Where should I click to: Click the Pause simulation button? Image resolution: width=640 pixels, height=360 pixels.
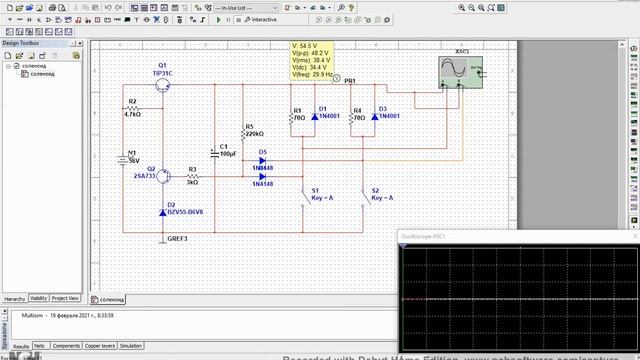(229, 20)
